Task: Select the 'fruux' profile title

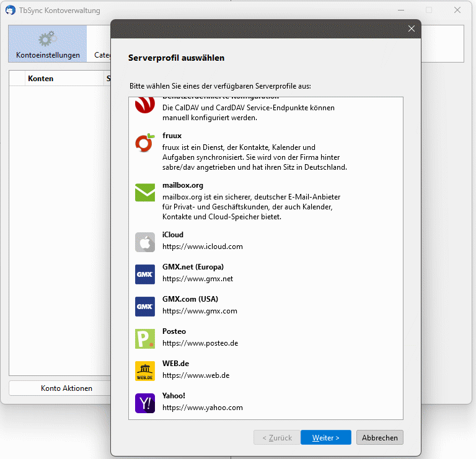Action: click(x=172, y=136)
